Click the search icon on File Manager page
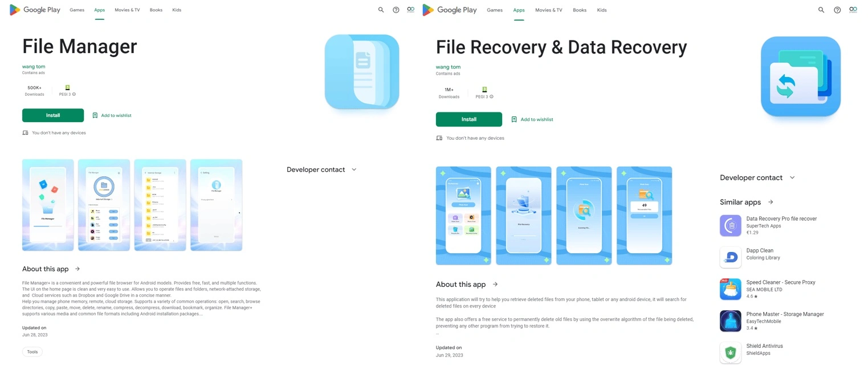Image resolution: width=868 pixels, height=365 pixels. tap(381, 10)
